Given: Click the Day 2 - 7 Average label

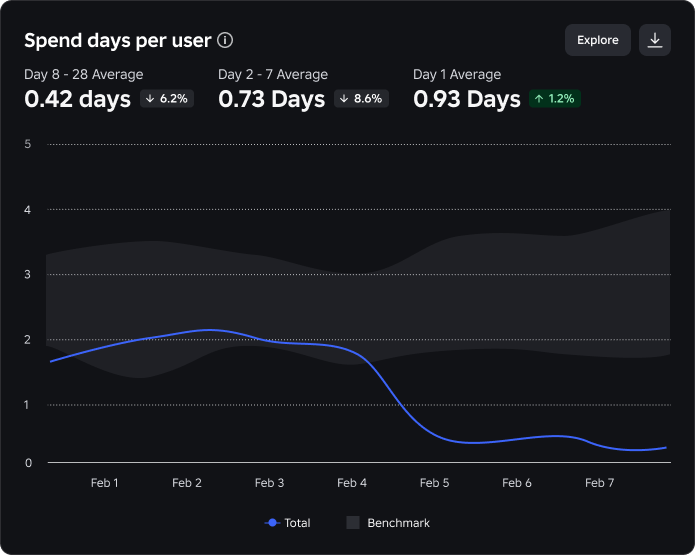Looking at the screenshot, I should click(x=273, y=74).
